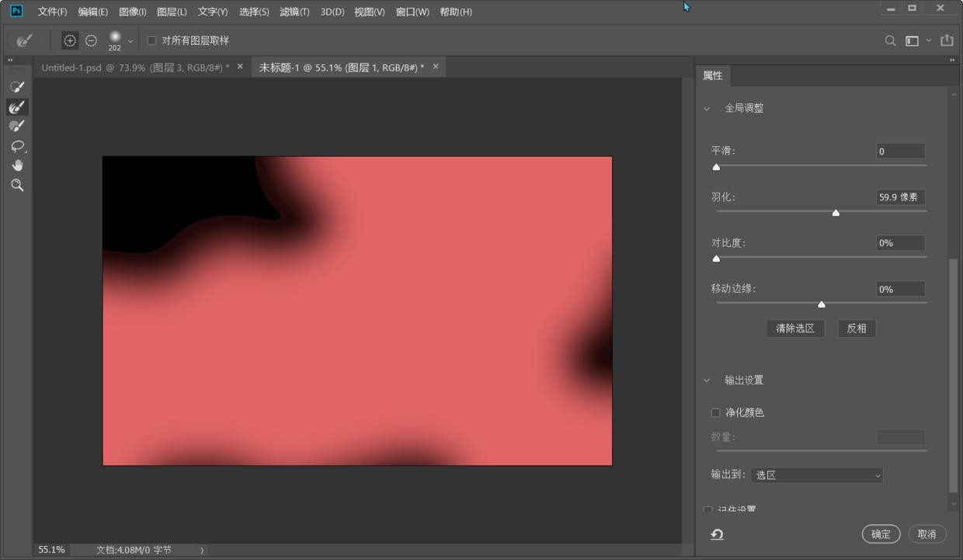
Task: Toggle the 净化颜色 checkbox
Action: coord(716,412)
